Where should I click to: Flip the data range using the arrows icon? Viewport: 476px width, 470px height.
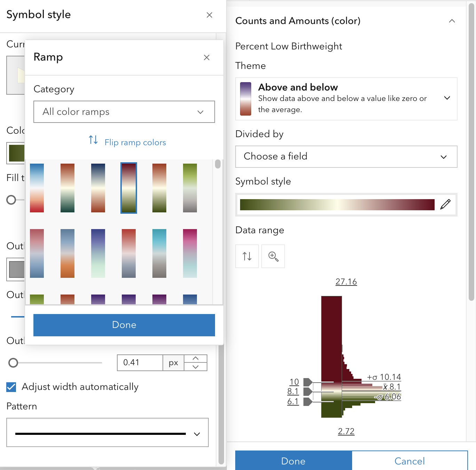point(247,256)
